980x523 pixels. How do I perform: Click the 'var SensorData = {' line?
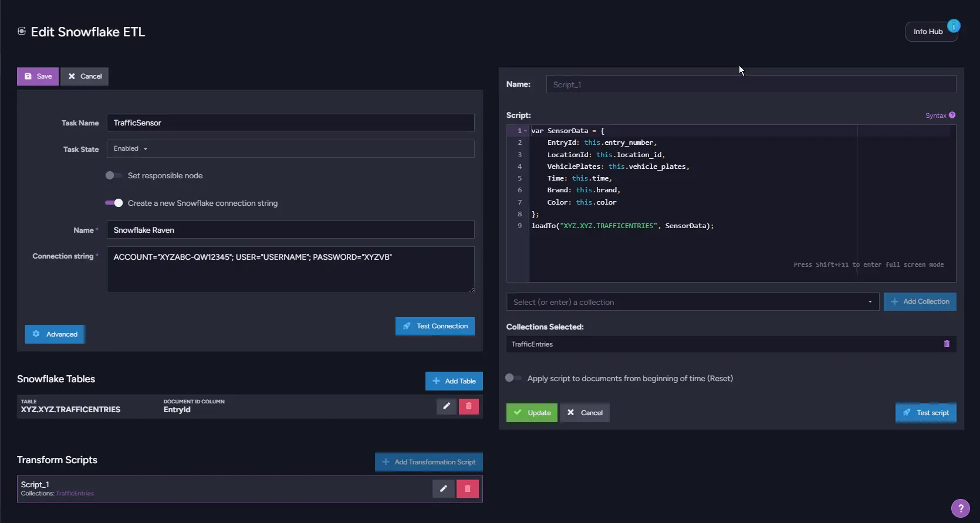[567, 131]
